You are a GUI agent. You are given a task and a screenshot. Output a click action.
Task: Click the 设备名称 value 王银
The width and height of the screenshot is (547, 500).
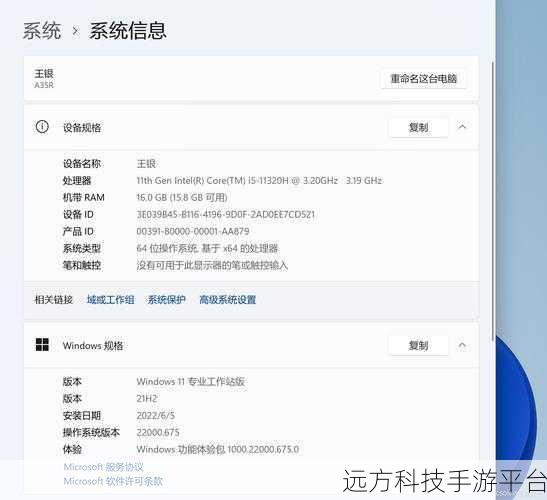pyautogui.click(x=146, y=164)
